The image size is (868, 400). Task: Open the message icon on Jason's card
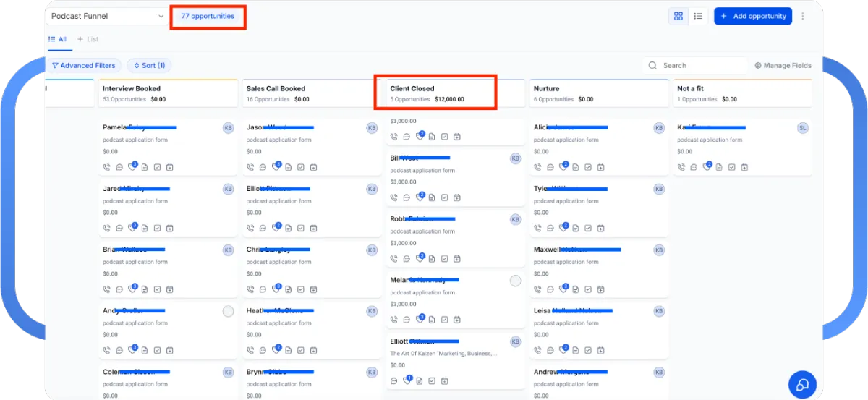tap(263, 167)
